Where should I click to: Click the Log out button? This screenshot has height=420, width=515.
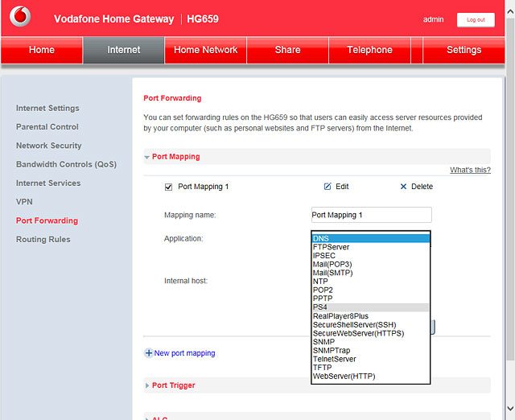tap(476, 19)
